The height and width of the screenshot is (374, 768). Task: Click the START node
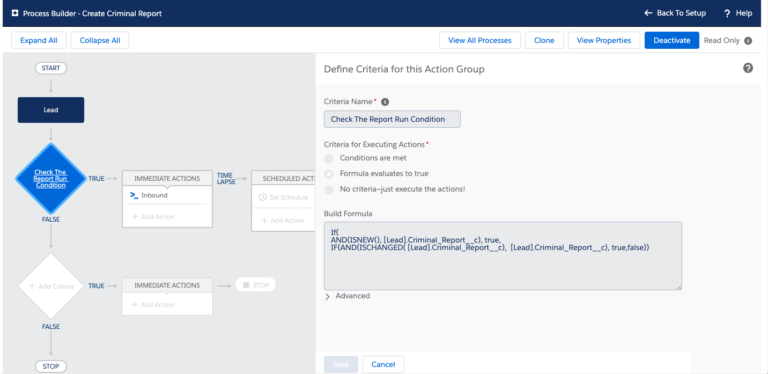(x=51, y=68)
